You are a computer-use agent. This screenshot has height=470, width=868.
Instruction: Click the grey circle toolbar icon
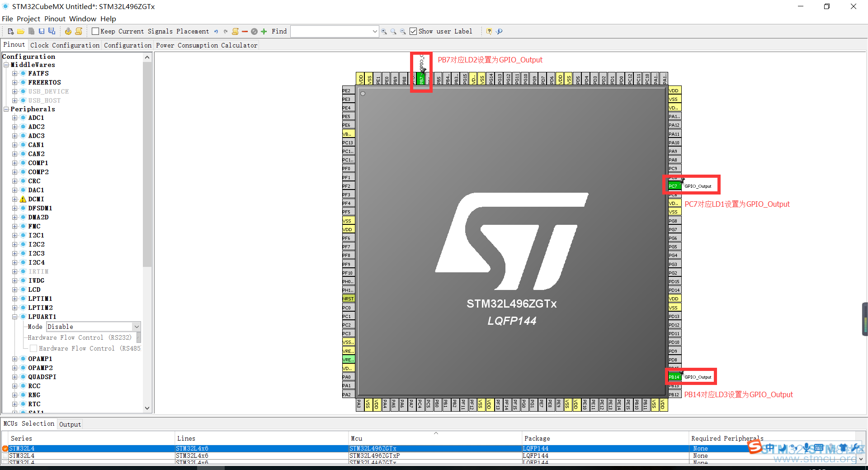(x=254, y=31)
